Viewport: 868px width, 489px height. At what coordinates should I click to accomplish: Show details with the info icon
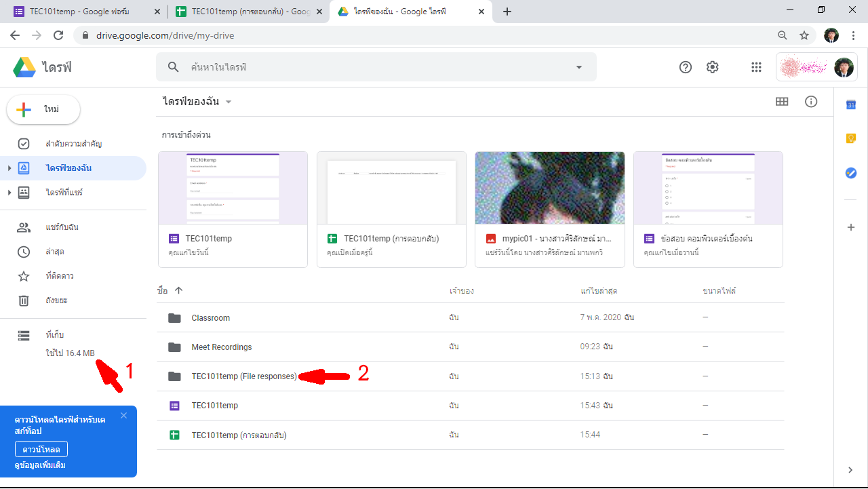tap(811, 102)
